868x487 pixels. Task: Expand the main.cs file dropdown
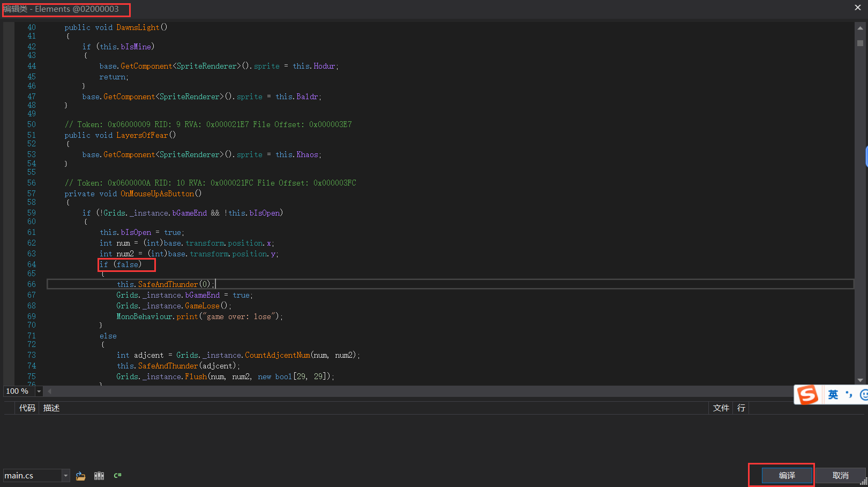click(x=65, y=475)
